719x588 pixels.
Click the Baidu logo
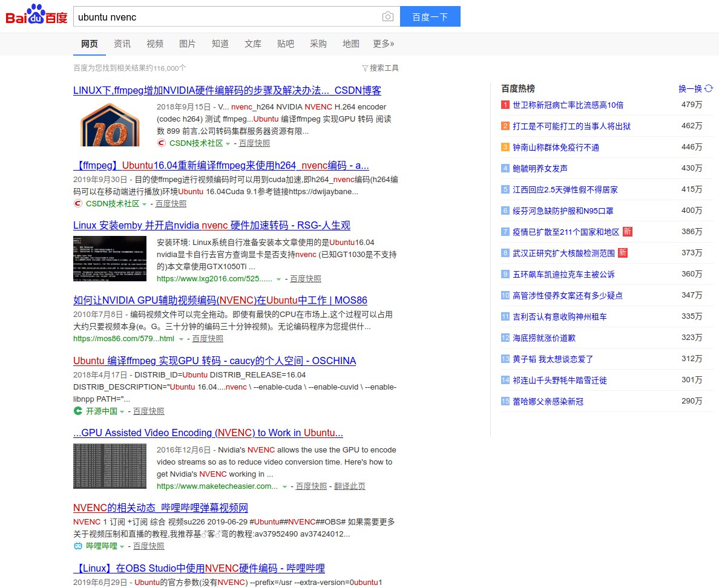click(x=36, y=15)
